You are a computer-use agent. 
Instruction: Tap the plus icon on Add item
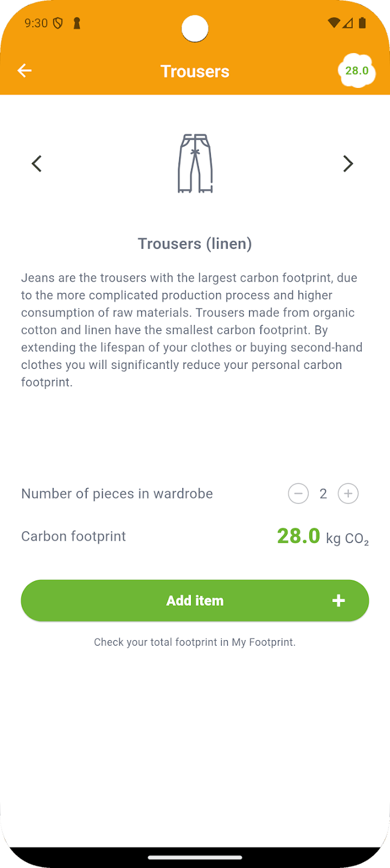(338, 600)
